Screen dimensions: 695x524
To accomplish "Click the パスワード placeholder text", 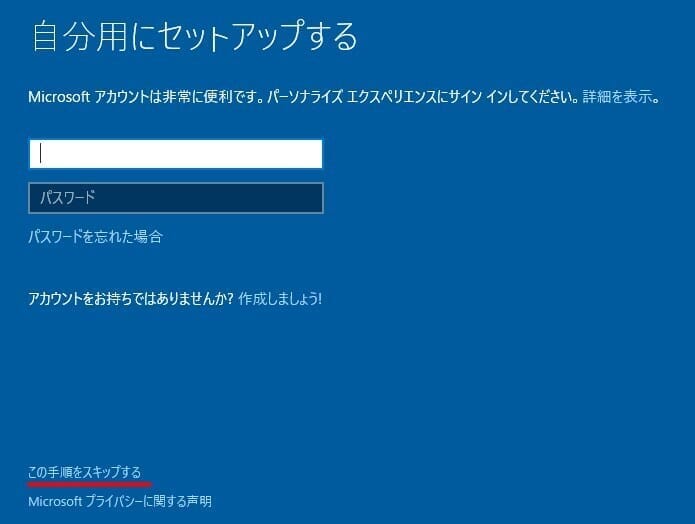I will tap(68, 198).
